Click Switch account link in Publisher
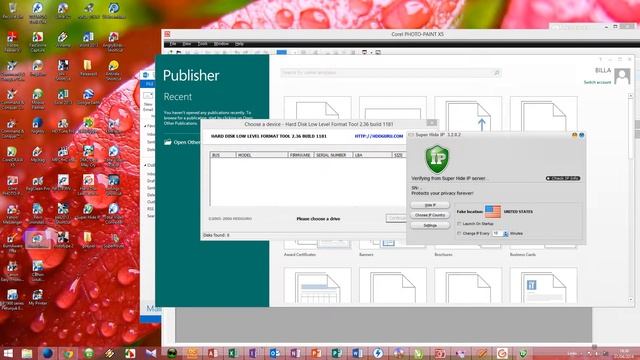Screen dimensions: 640x360 [x=597, y=82]
